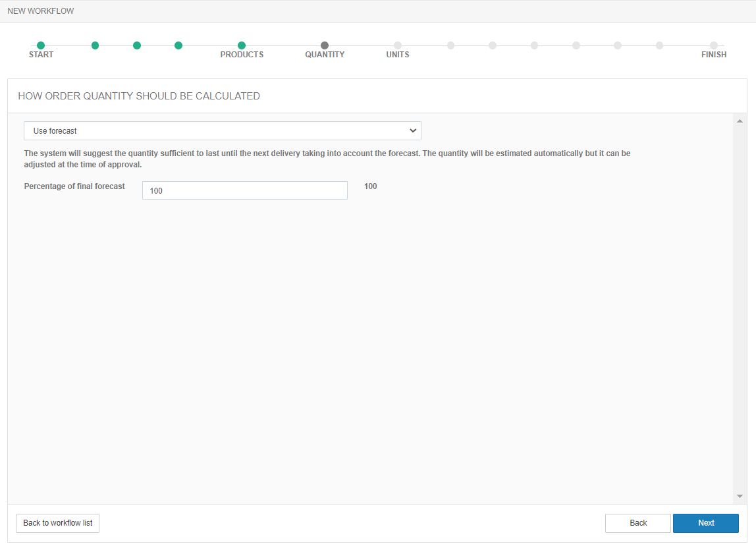Click the scrollbar down arrow
The height and width of the screenshot is (550, 756).
click(739, 496)
